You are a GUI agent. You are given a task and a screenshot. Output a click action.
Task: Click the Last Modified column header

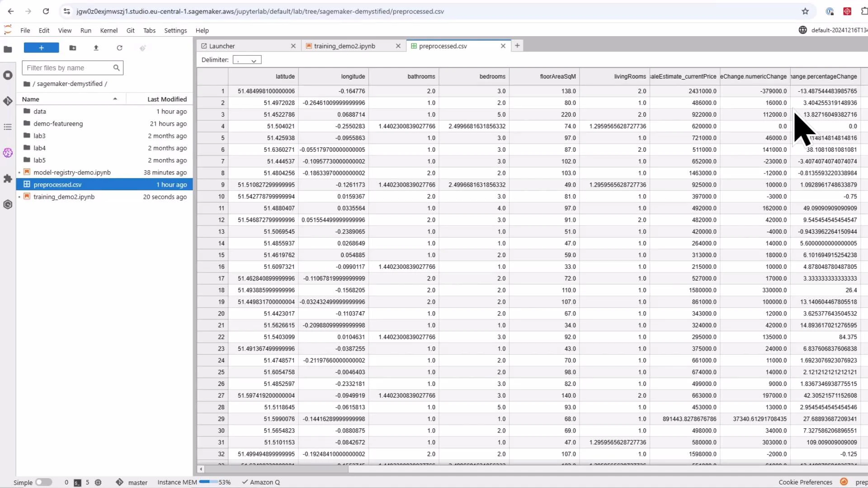(167, 99)
